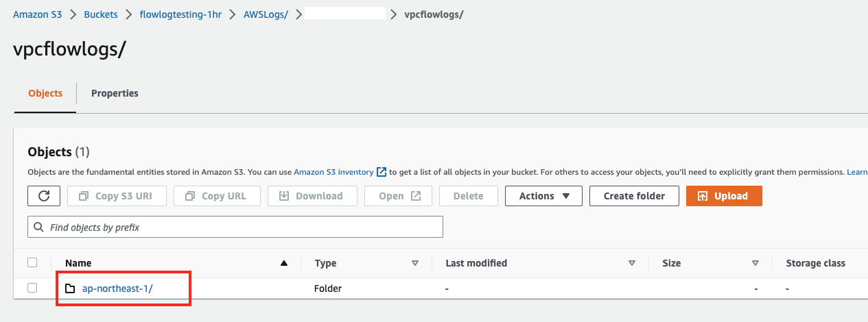Select the Objects tab

click(45, 93)
